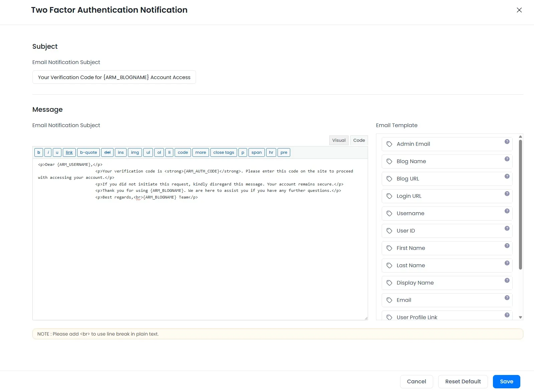Click the help icon next to First Name

(x=507, y=246)
